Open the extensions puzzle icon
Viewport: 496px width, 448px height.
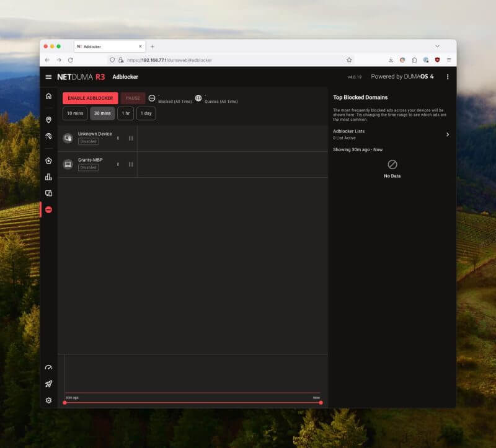(x=414, y=59)
